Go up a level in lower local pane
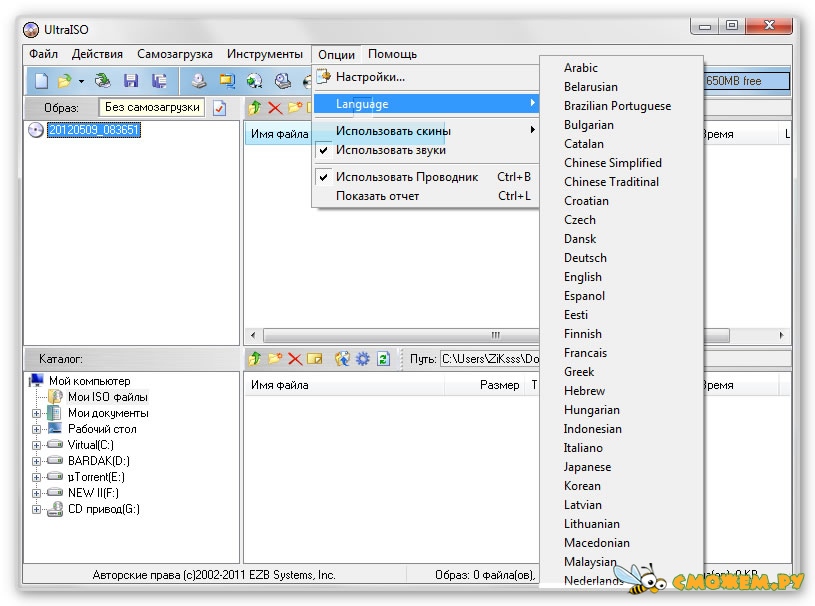 [255, 359]
